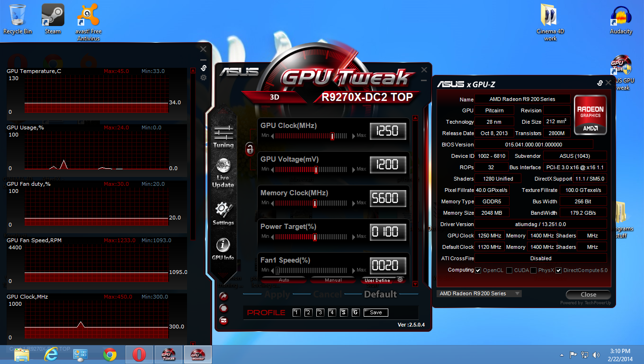Click the monitor graph icon below sidebar
Viewport: 644px width, 364px height.
(x=224, y=320)
